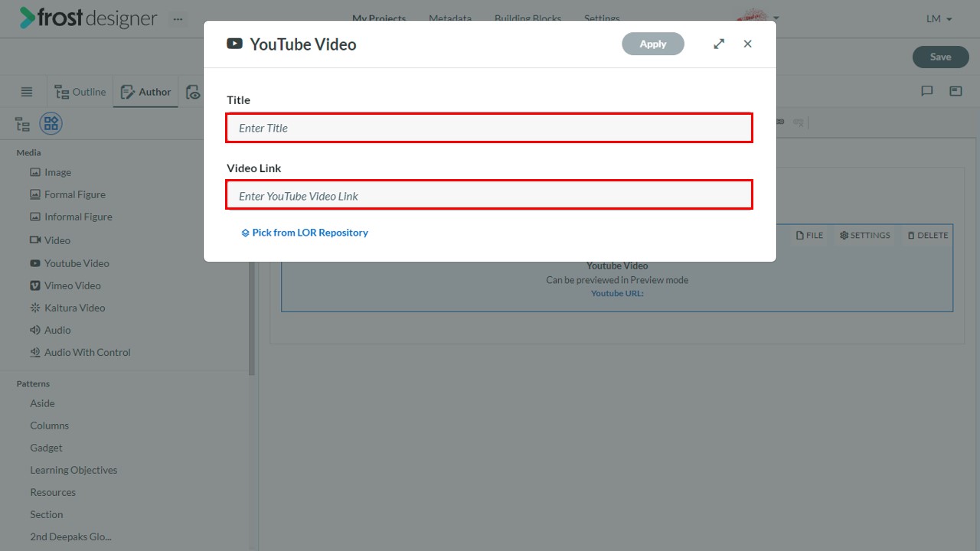Focus the YouTube Video Link field
This screenshot has height=551, width=980.
point(489,195)
